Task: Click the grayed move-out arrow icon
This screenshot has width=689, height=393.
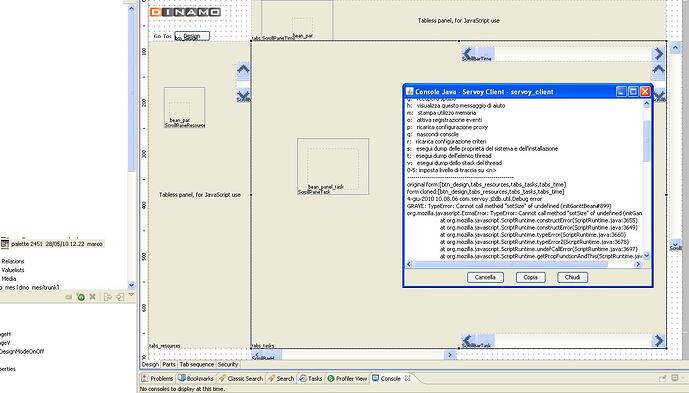Action: click(x=107, y=297)
